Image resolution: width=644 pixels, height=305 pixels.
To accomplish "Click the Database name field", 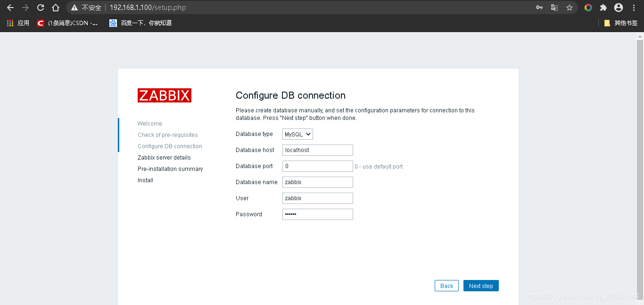I will pos(318,182).
